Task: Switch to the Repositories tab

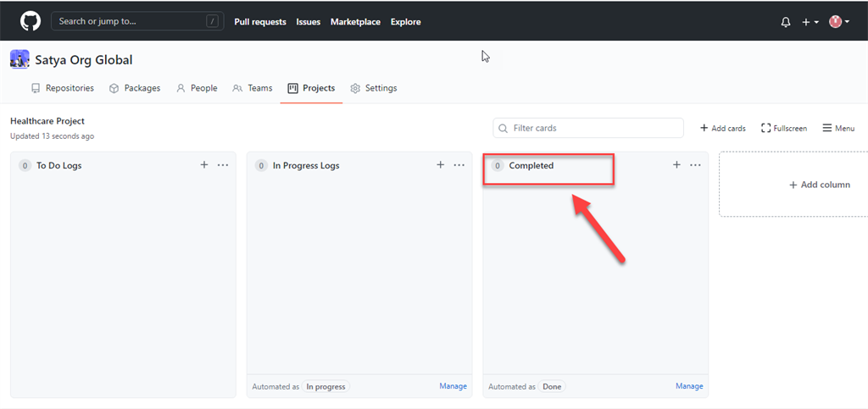Action: (62, 88)
